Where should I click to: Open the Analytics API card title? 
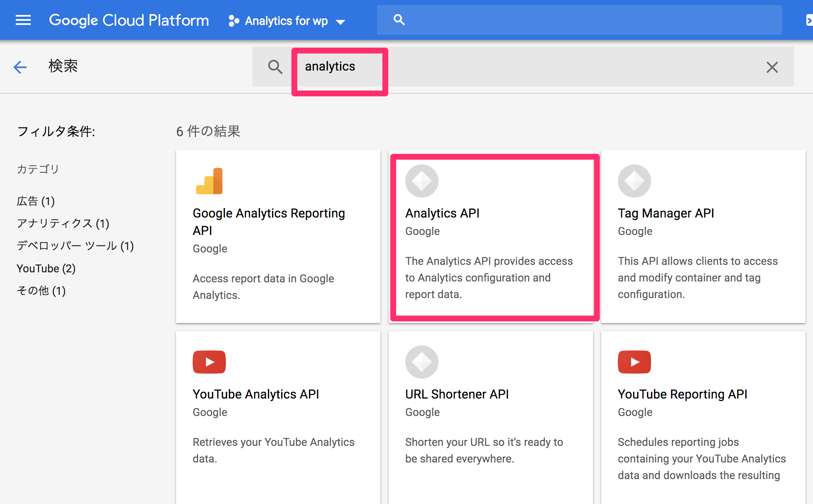[x=442, y=213]
